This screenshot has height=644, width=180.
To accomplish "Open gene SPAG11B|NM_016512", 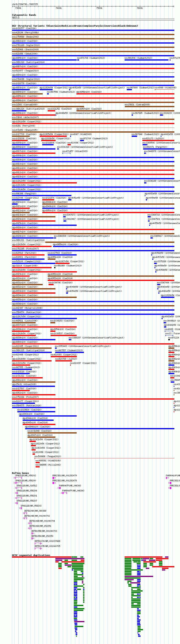I will pos(27,486).
